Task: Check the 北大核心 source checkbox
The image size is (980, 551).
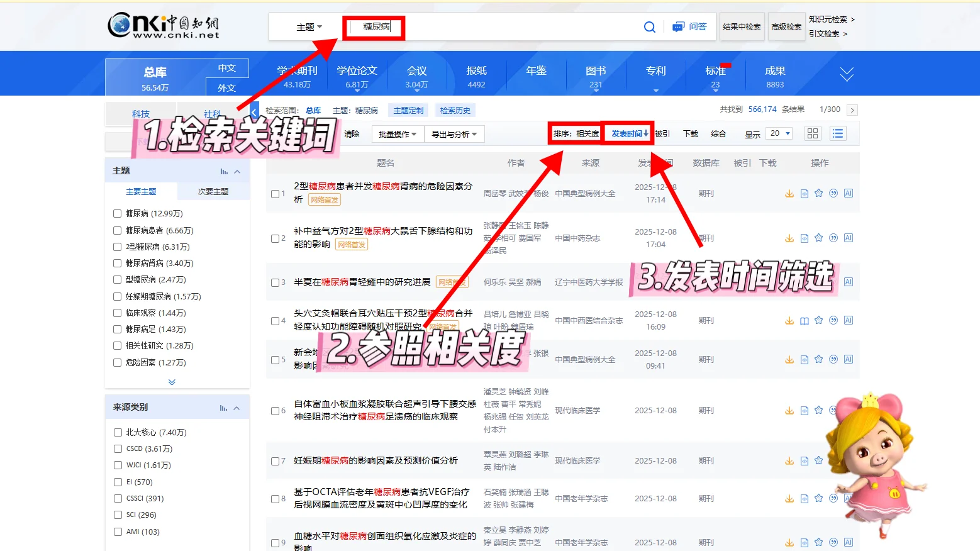Action: 118,432
